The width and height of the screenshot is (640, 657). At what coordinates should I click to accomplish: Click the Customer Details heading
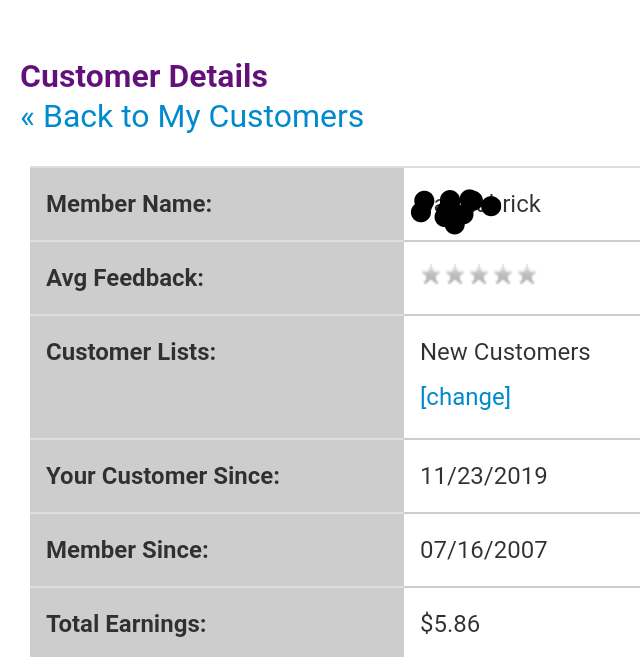(144, 77)
